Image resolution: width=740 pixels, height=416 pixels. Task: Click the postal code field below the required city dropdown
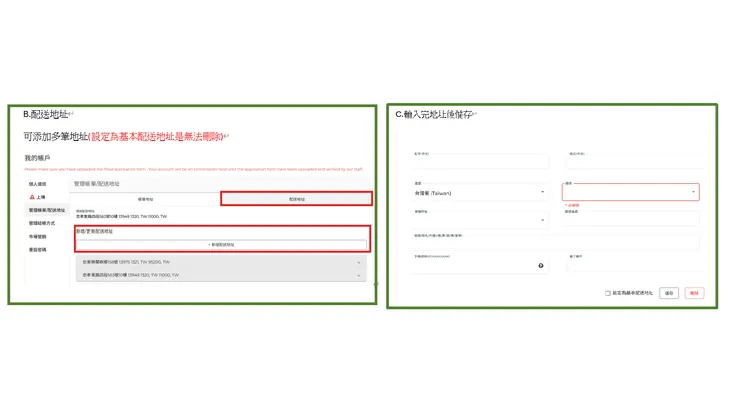(x=631, y=220)
